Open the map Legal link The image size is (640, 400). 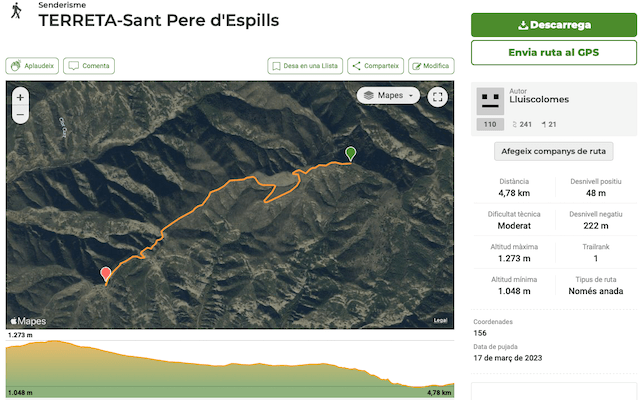click(440, 320)
